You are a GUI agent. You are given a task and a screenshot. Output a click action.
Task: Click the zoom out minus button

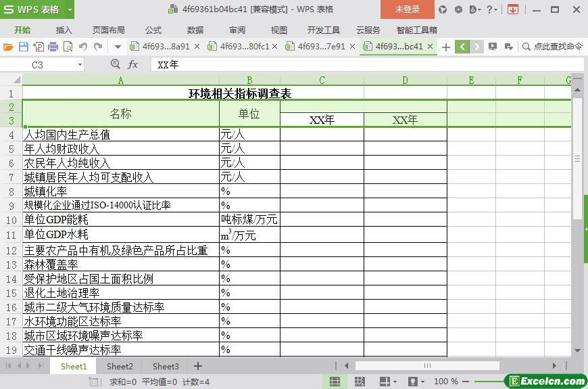pos(466,382)
